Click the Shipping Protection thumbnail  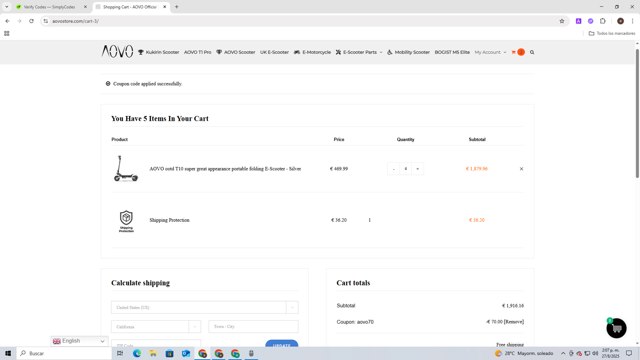(126, 221)
